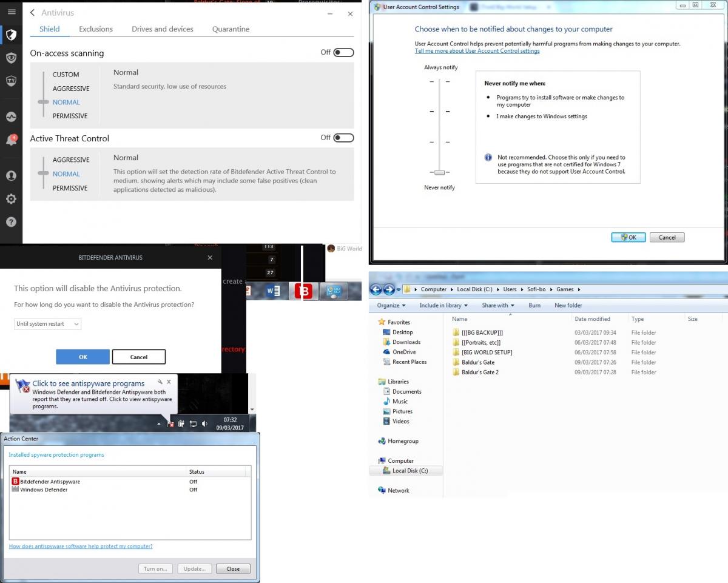Cancel the Bitdefender disable dialog
This screenshot has width=728, height=583.
click(139, 357)
